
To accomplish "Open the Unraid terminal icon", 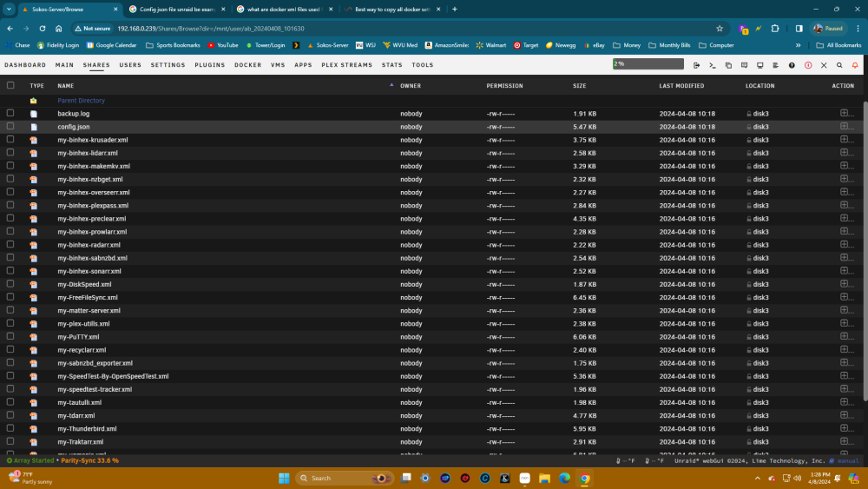I will 713,65.
